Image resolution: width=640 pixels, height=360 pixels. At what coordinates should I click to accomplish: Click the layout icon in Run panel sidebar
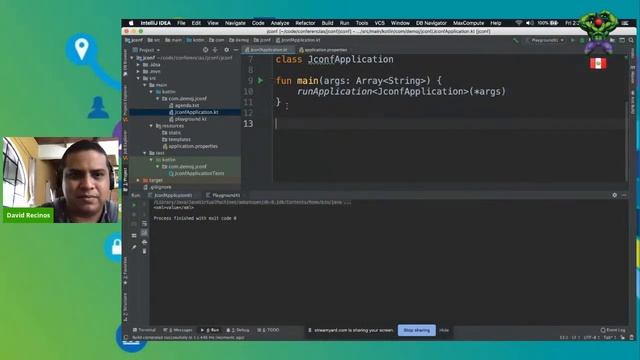tap(134, 236)
